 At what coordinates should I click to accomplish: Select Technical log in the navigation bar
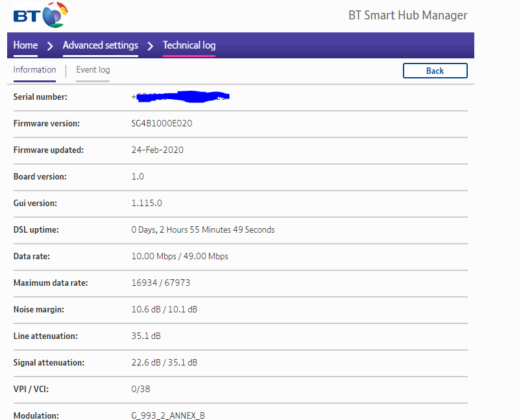click(x=189, y=45)
